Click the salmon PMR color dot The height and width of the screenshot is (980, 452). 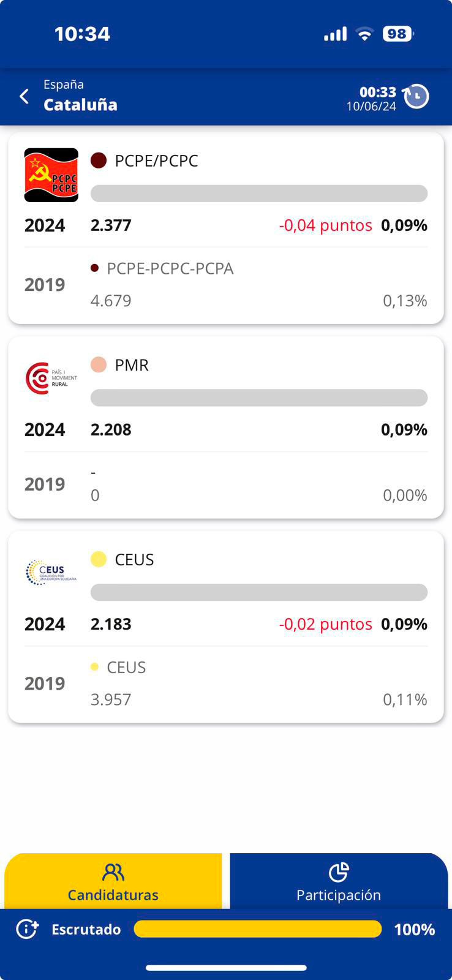(99, 364)
